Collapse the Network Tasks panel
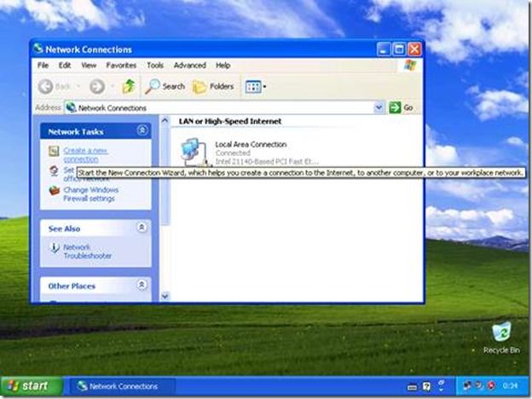 [142, 130]
